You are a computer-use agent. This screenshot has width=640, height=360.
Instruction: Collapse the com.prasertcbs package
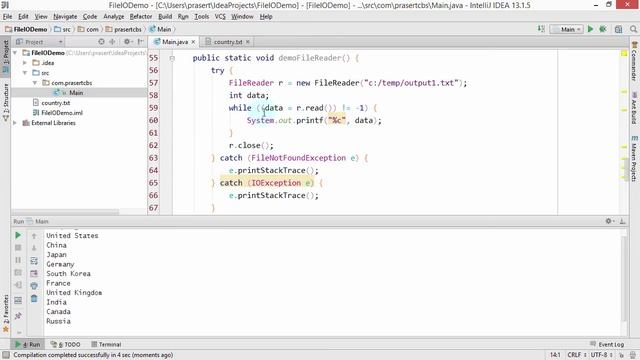pos(35,83)
